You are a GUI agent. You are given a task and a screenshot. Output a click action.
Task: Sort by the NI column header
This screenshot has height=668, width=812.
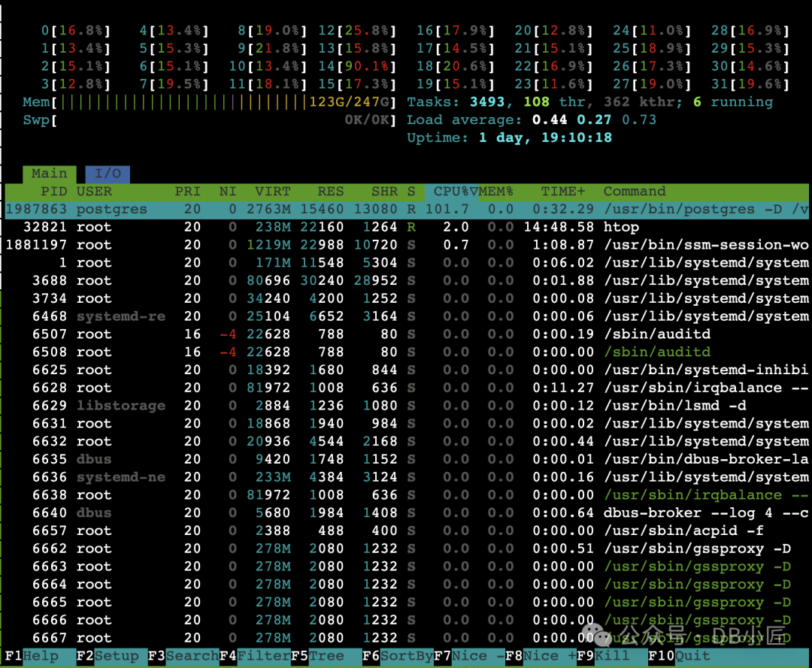tap(228, 192)
